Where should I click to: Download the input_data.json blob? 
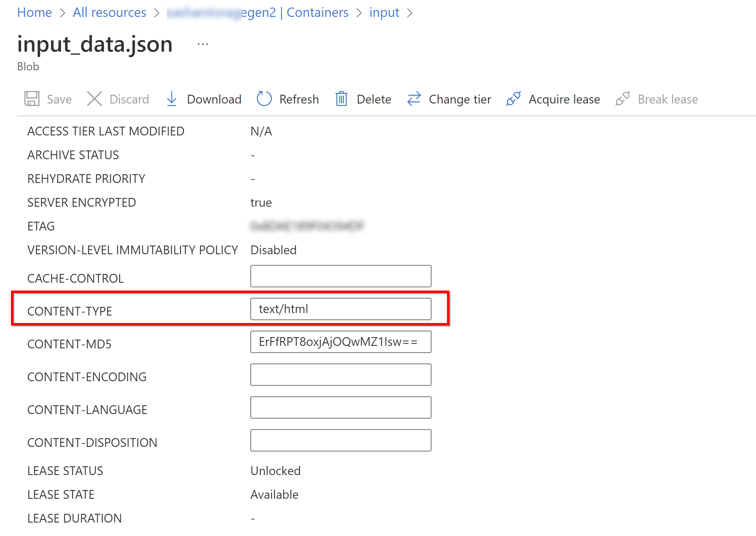pos(203,99)
